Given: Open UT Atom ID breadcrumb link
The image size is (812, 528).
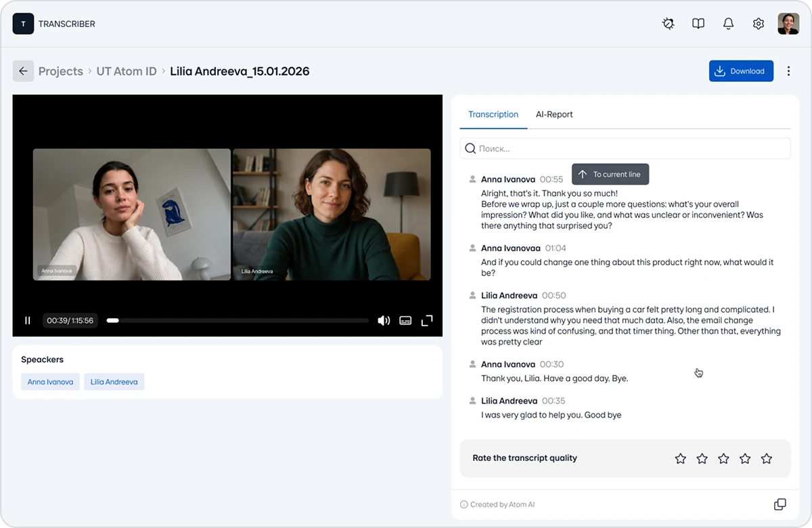Looking at the screenshot, I should pyautogui.click(x=127, y=71).
